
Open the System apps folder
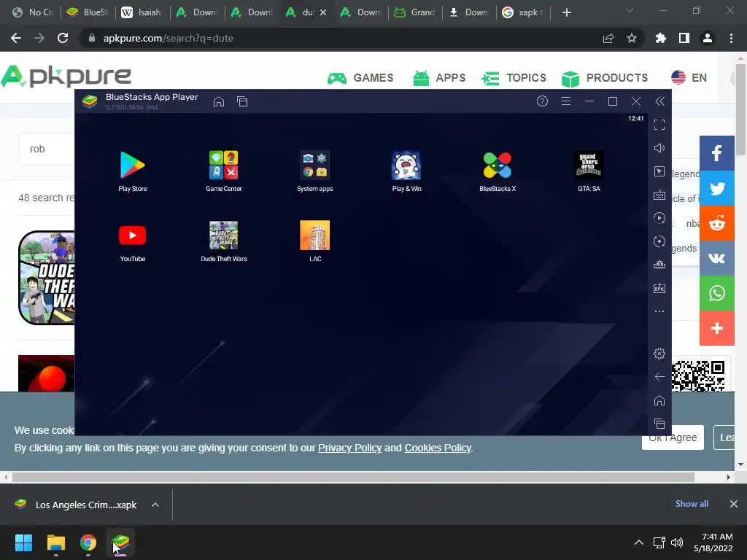tap(315, 171)
